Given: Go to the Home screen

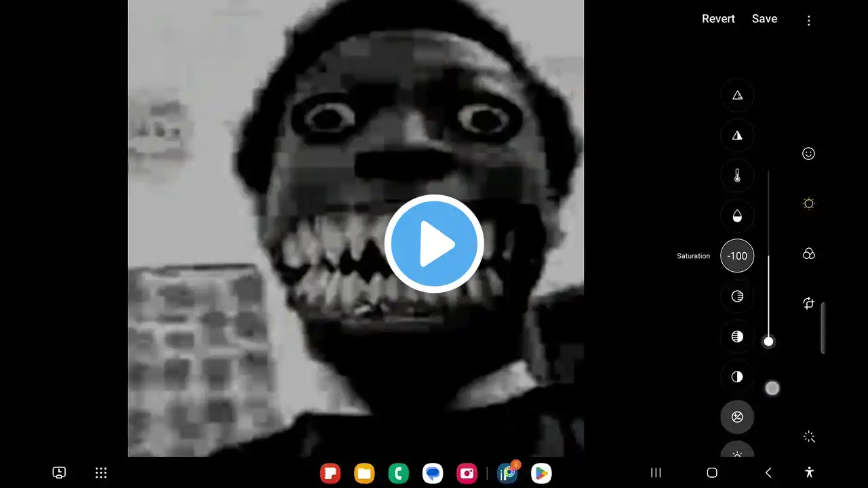Looking at the screenshot, I should pos(712,473).
